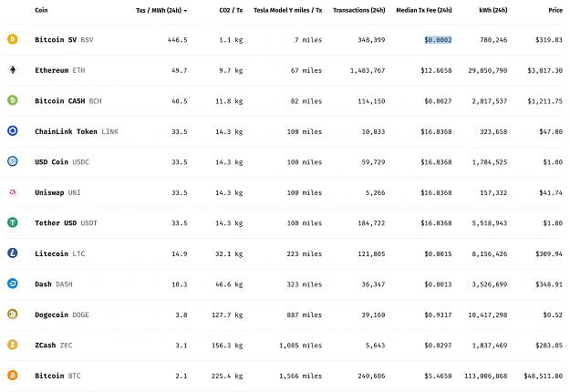570x392 pixels.
Task: Click the ZCash coin icon
Action: [x=13, y=345]
